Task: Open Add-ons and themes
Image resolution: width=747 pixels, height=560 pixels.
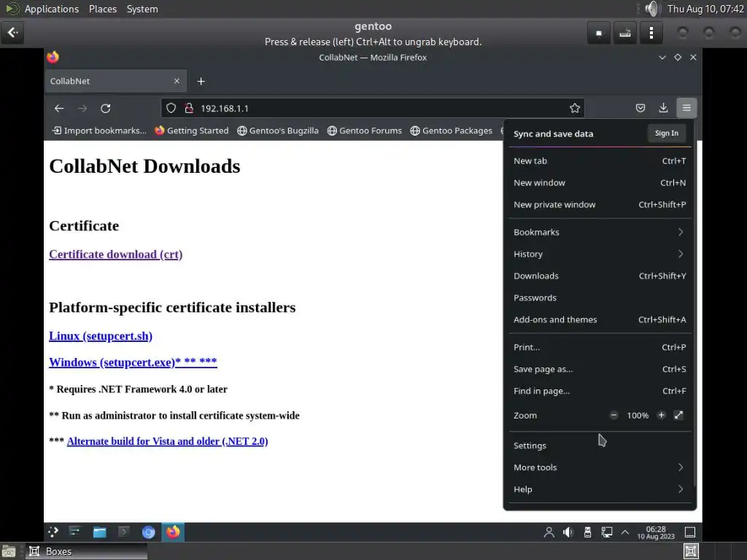Action: point(600,320)
